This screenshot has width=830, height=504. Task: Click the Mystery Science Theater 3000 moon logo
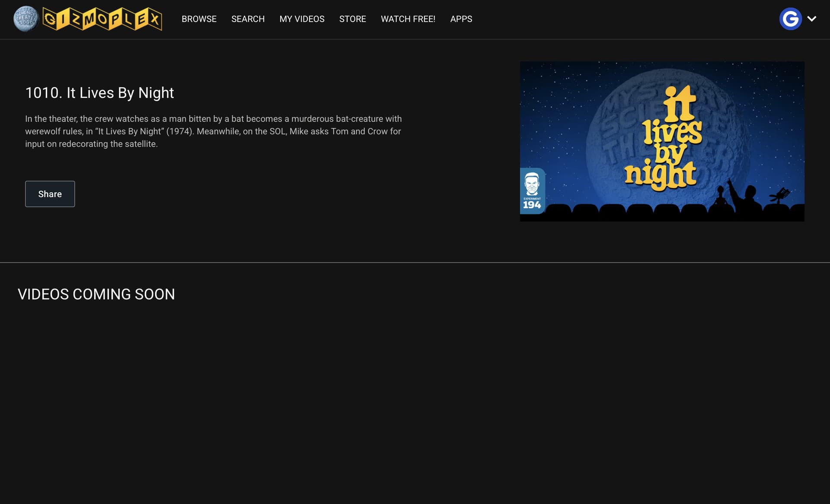pyautogui.click(x=26, y=19)
